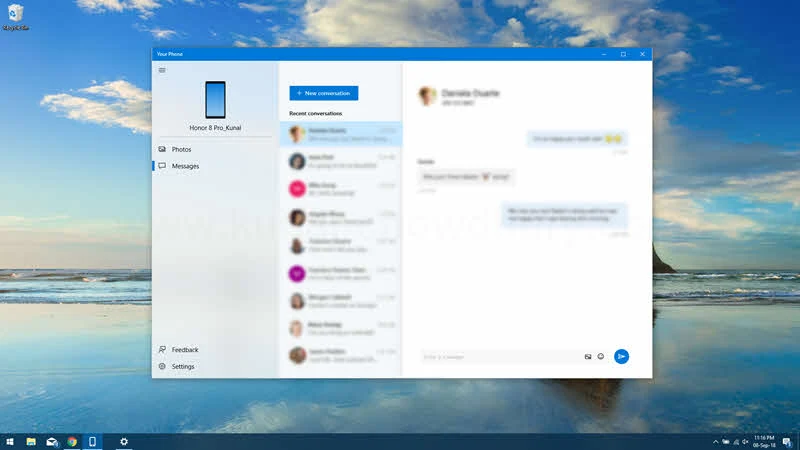Open the Windows Start menu
The height and width of the screenshot is (450, 800).
10,442
